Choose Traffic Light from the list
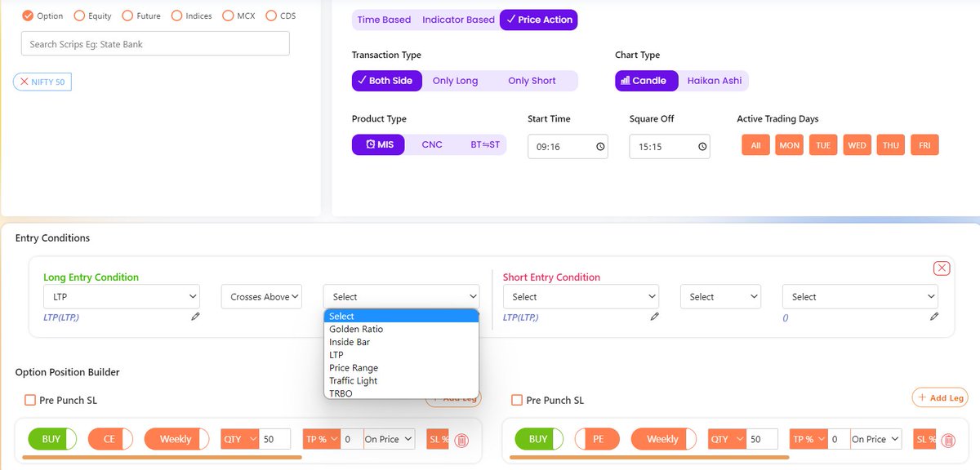Image resolution: width=980 pixels, height=470 pixels. tap(401, 380)
